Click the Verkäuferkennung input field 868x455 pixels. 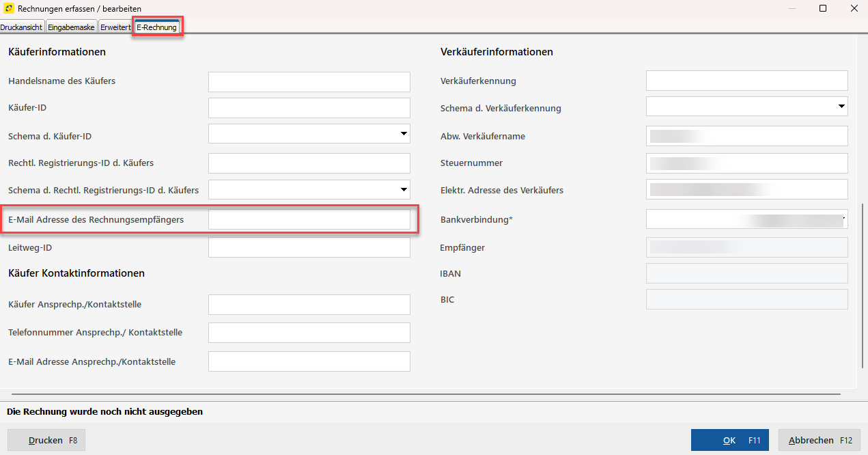[x=747, y=81]
